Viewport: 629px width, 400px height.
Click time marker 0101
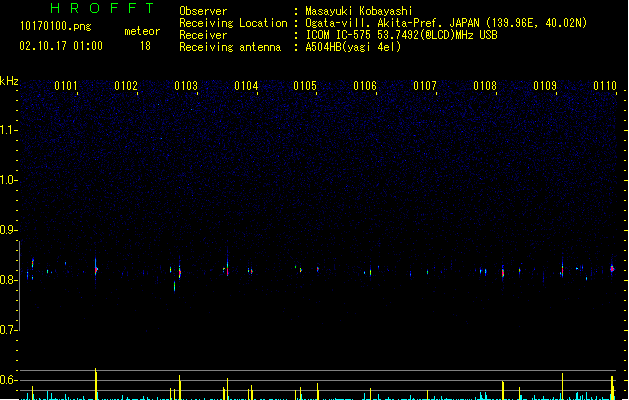coord(66,86)
